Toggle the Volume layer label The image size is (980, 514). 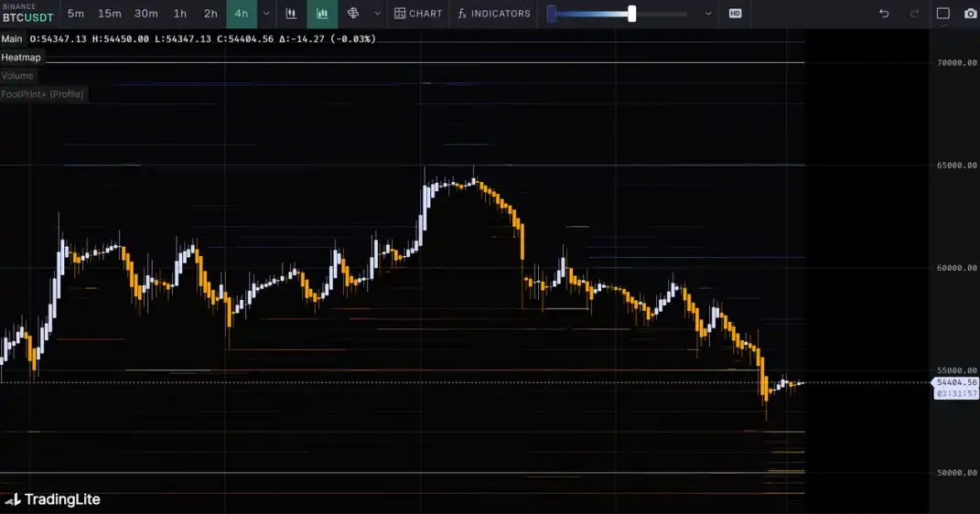tap(17, 76)
